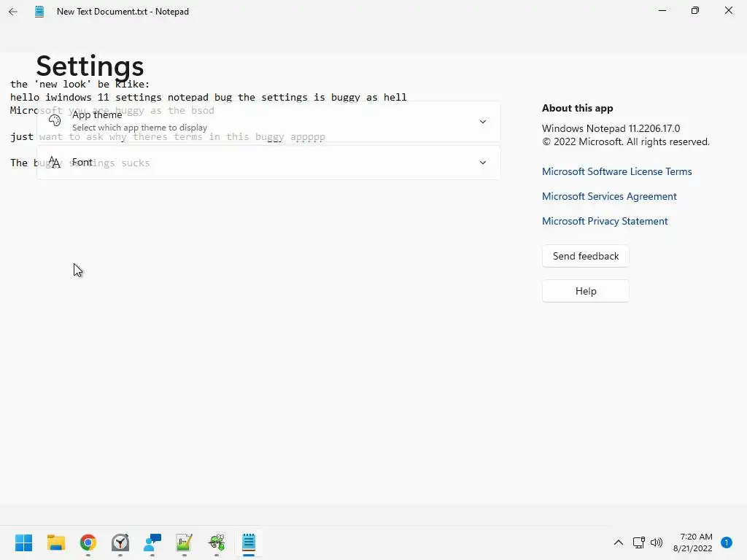
Task: Click the App theme label
Action: pyautogui.click(x=97, y=114)
